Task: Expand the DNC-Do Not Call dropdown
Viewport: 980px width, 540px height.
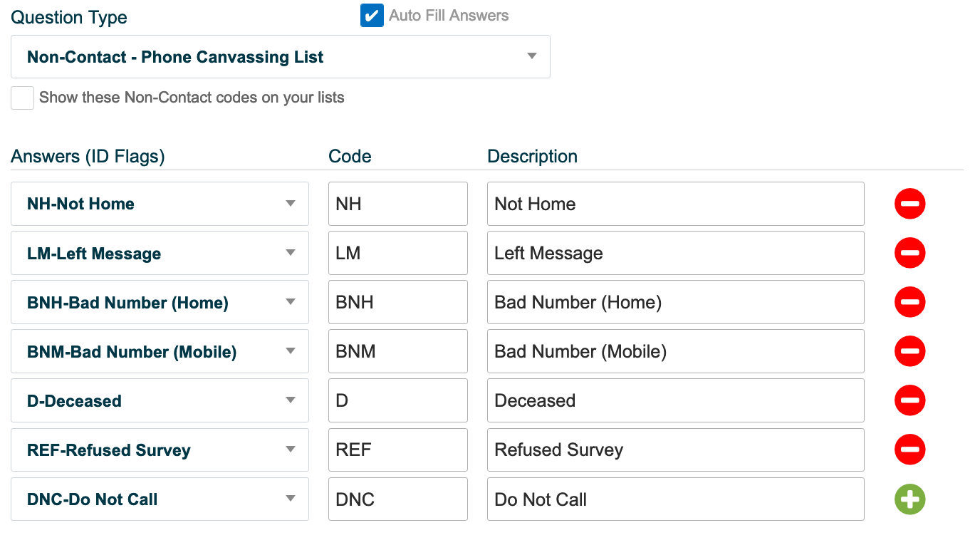Action: 160,499
